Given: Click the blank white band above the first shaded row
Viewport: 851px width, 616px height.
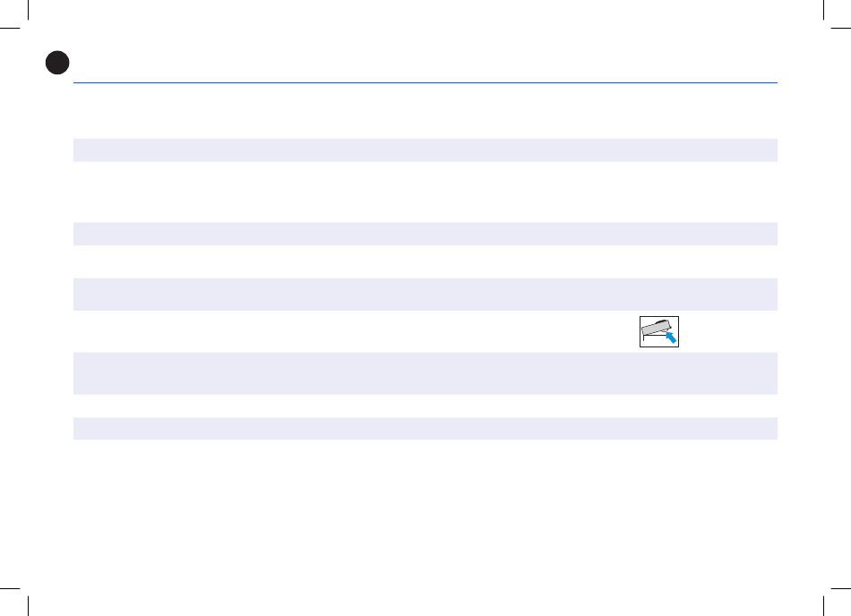Looking at the screenshot, I should [425, 112].
